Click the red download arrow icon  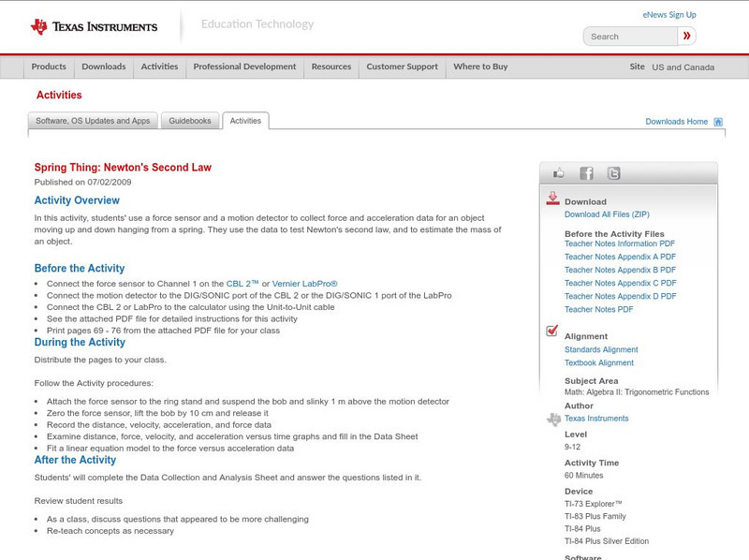pos(554,199)
